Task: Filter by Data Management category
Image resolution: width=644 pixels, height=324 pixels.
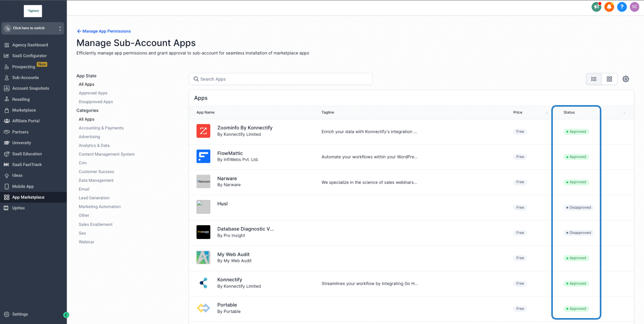Action: pyautogui.click(x=96, y=181)
